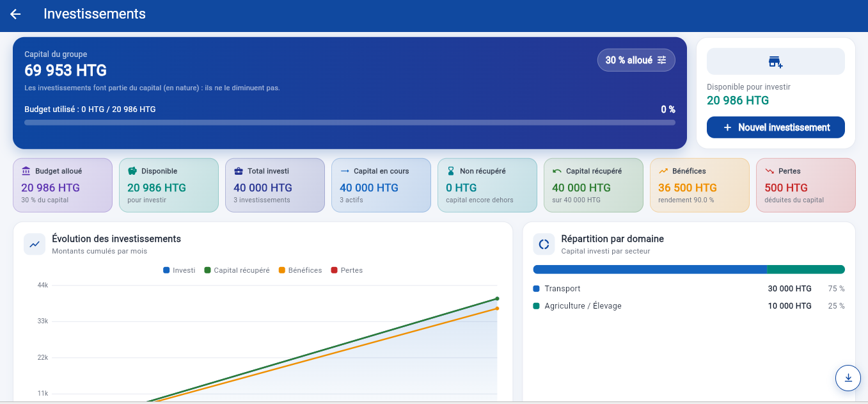Click the 25 % Agriculture share
The image size is (868, 404).
tap(837, 306)
